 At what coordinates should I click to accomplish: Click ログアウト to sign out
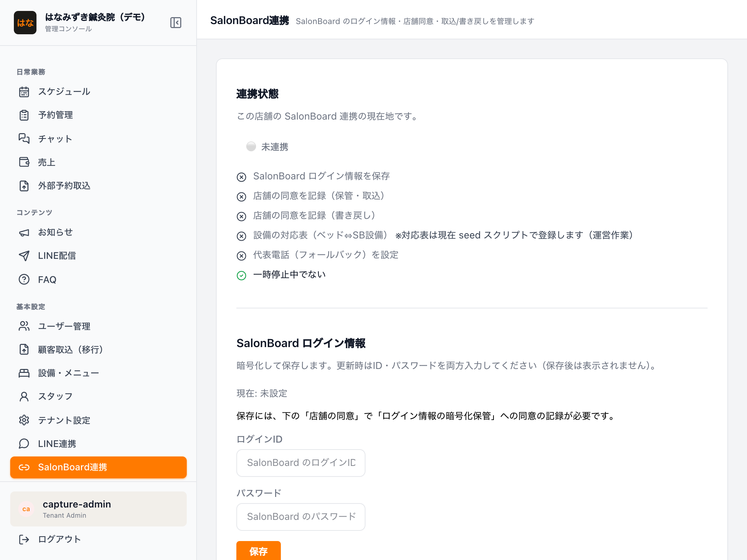click(98, 539)
